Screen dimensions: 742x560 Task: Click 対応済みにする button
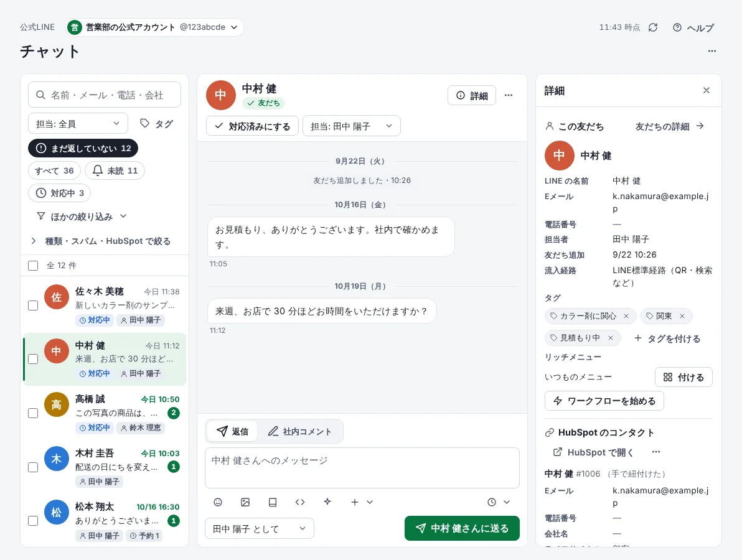coord(252,126)
